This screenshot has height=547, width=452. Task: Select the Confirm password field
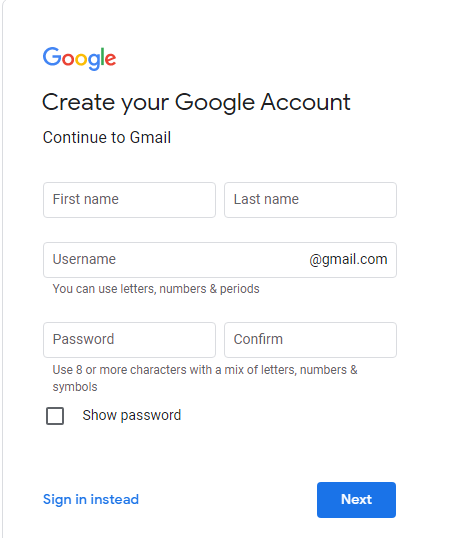(x=310, y=340)
